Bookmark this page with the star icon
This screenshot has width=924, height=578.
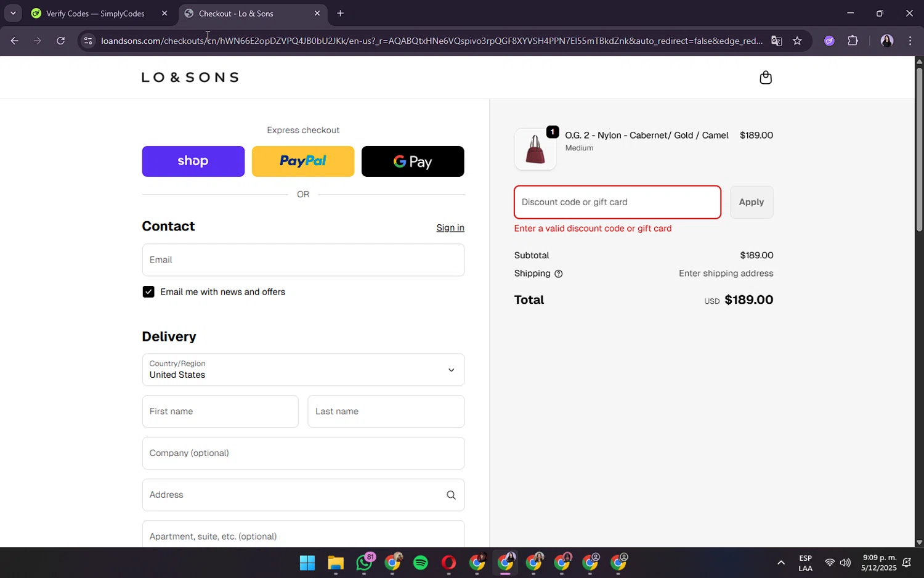click(797, 41)
